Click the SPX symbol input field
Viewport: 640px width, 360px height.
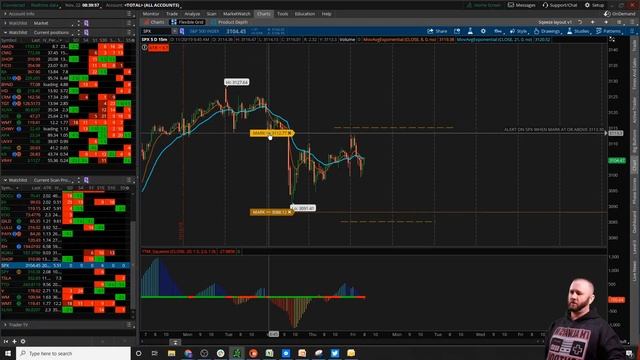(156, 31)
